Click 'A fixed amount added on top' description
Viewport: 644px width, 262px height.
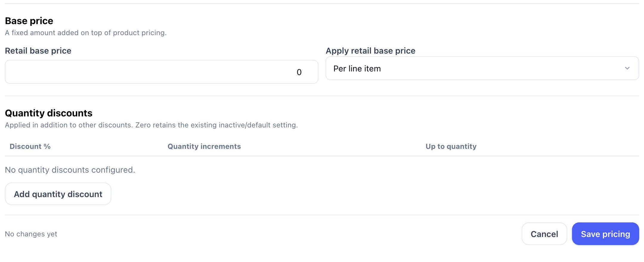click(86, 33)
